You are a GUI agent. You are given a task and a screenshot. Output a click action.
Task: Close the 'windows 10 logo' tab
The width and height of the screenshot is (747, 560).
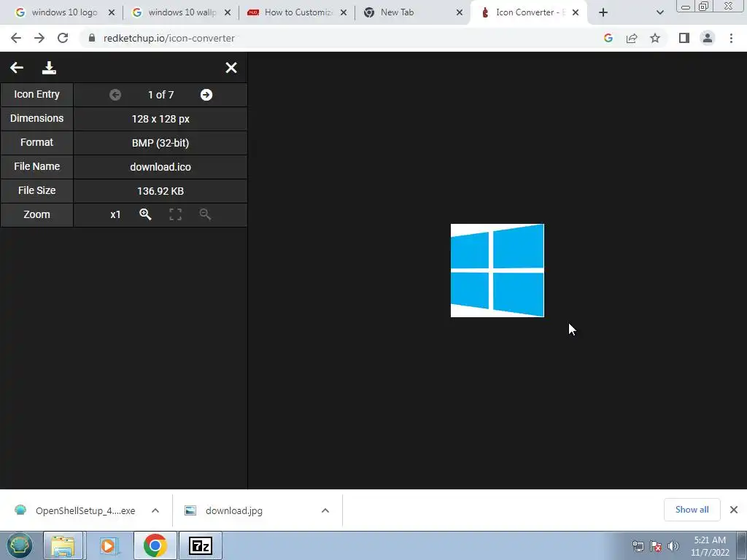pos(112,12)
